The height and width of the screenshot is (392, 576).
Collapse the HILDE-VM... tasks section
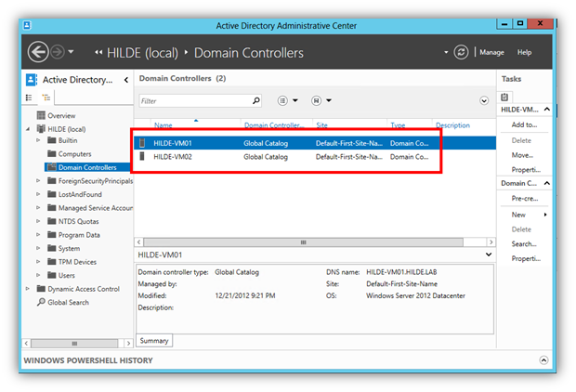[x=547, y=109]
